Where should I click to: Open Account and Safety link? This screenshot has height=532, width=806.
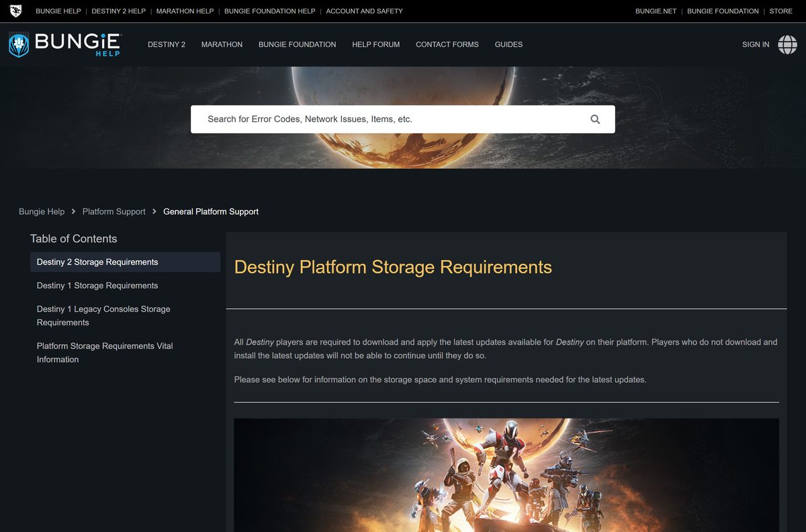(x=365, y=11)
